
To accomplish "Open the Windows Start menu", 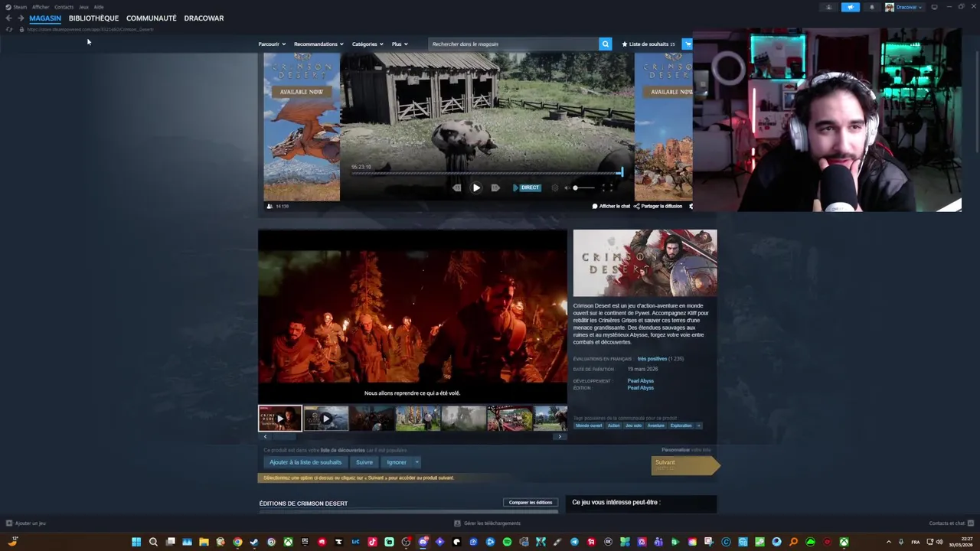I will pos(136,542).
